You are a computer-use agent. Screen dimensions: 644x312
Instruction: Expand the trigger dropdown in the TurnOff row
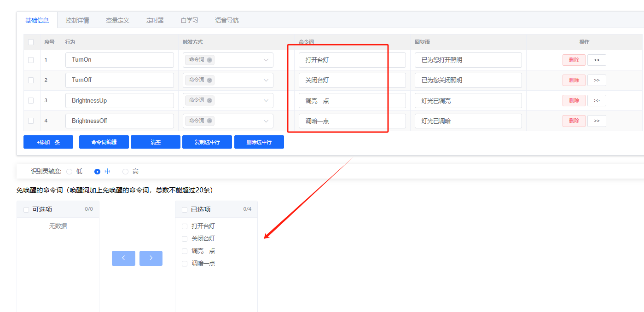pyautogui.click(x=266, y=80)
